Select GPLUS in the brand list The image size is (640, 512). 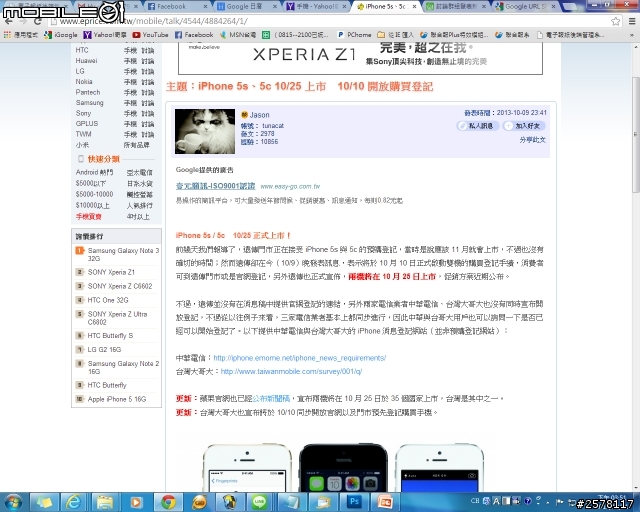coord(87,123)
